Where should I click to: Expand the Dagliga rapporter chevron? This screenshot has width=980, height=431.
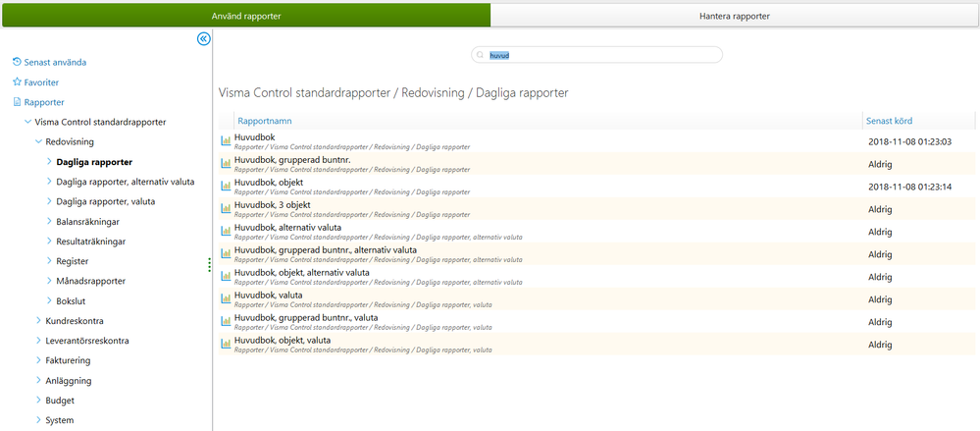click(x=49, y=162)
